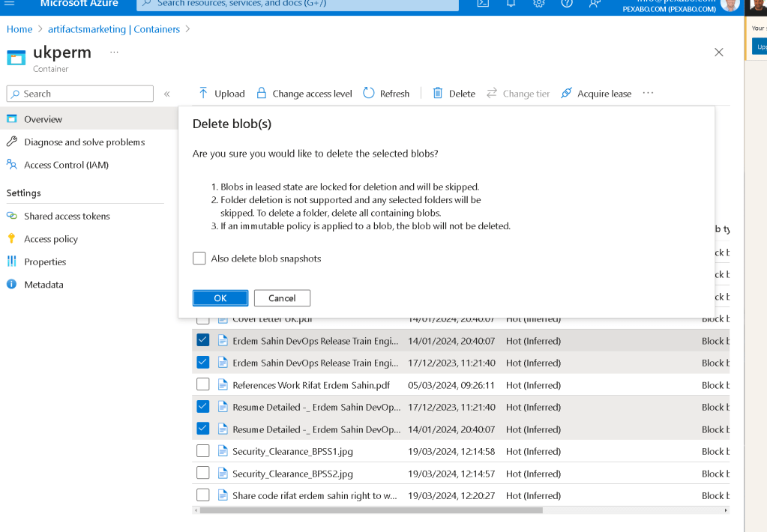Check Security_Clearance_BPSS1.jpg
The image size is (767, 532).
(x=203, y=451)
